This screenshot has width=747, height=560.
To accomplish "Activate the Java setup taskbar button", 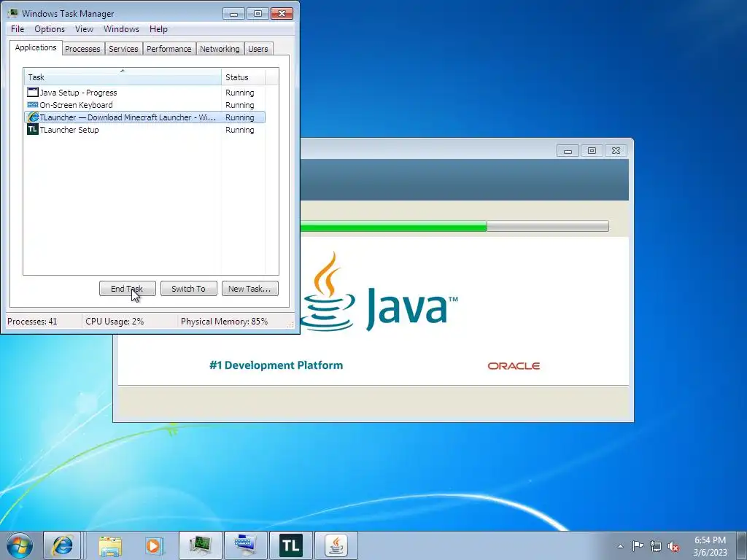I will coord(336,545).
